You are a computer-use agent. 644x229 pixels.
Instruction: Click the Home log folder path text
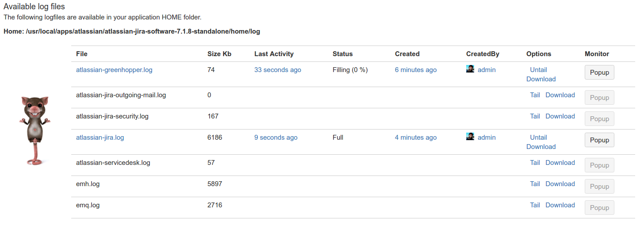pos(132,32)
